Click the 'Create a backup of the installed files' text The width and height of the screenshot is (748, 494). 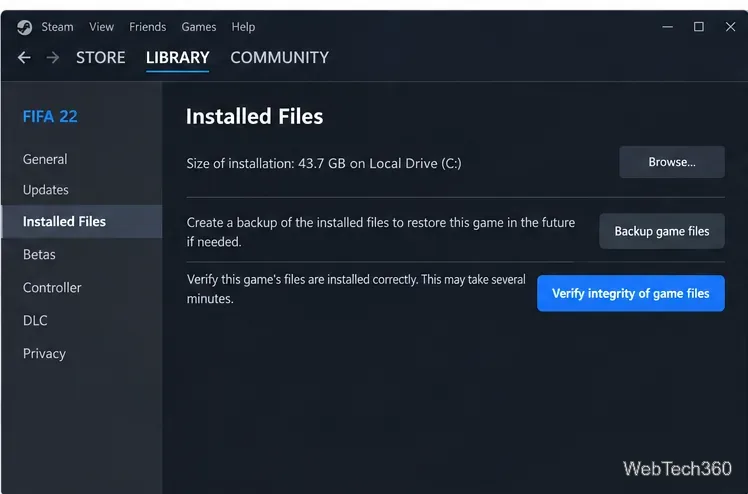click(x=381, y=232)
